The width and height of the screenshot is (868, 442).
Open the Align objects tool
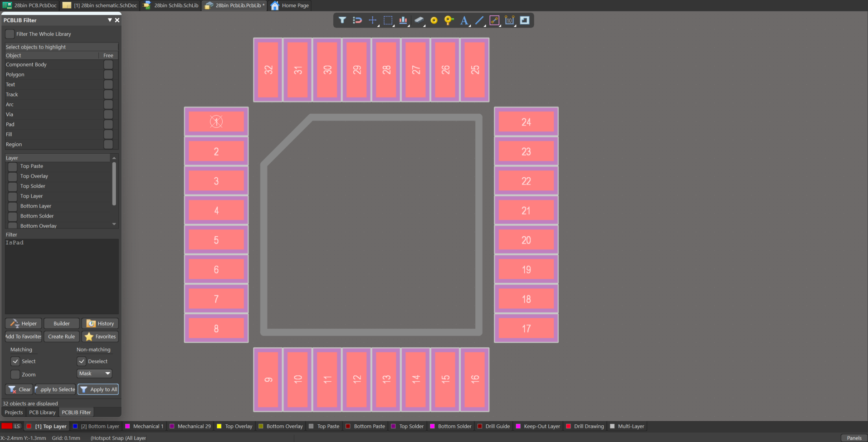click(403, 20)
